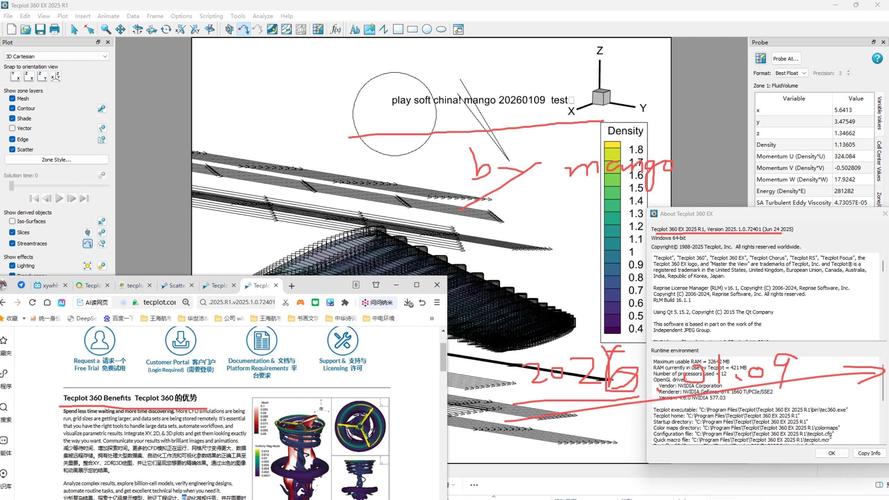Select the fx equation tool
Screen dimensions: 889x500
336,29
